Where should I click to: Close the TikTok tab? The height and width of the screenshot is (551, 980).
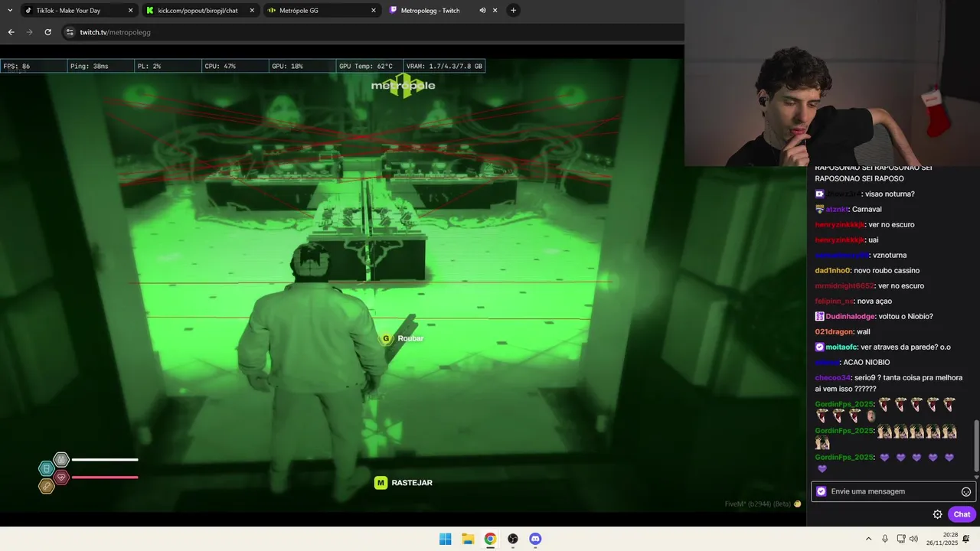tap(130, 11)
